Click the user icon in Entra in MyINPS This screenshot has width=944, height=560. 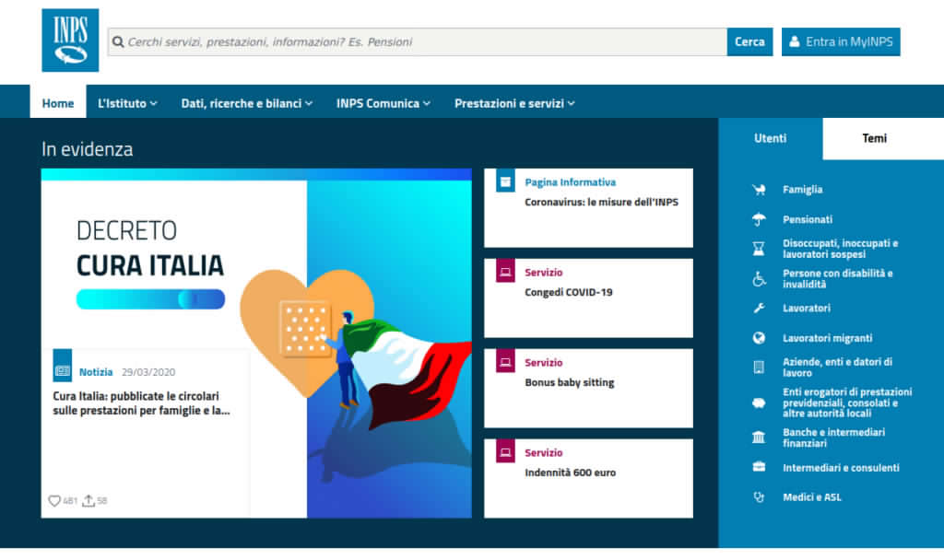point(794,41)
